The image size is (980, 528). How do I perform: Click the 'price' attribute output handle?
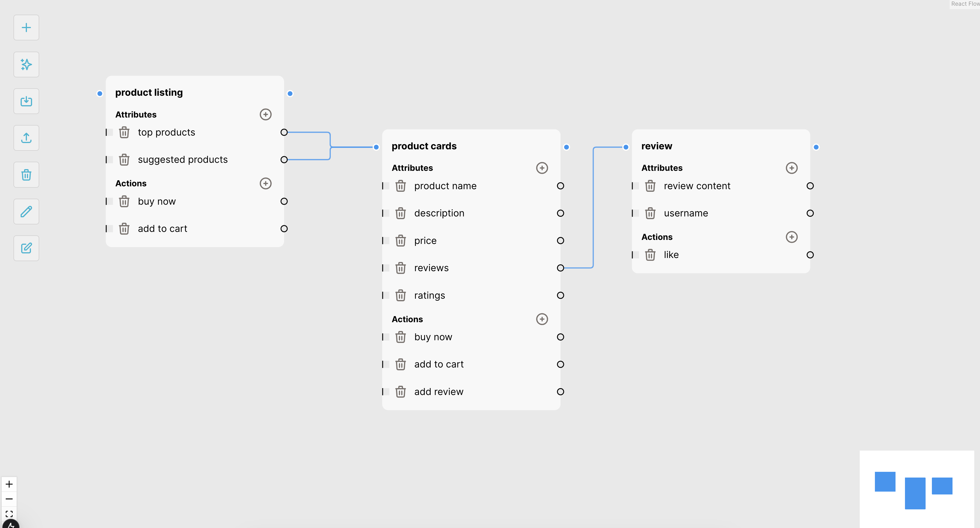560,240
